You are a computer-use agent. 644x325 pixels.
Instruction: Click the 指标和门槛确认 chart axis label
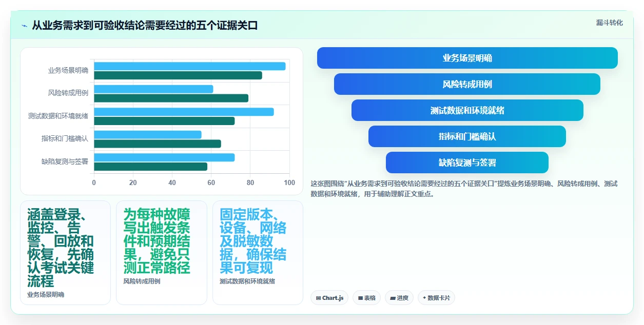pos(65,138)
